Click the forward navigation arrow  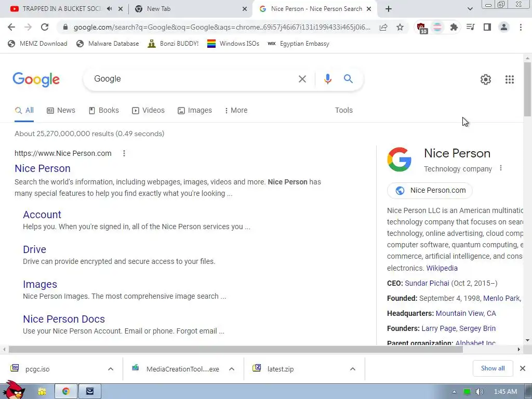[x=28, y=27]
